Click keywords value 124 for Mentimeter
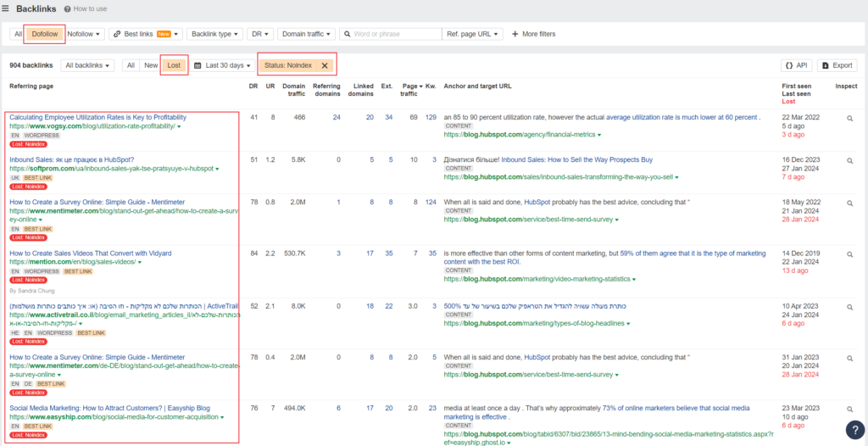Screen dimensions: 868x446 (x=431, y=202)
